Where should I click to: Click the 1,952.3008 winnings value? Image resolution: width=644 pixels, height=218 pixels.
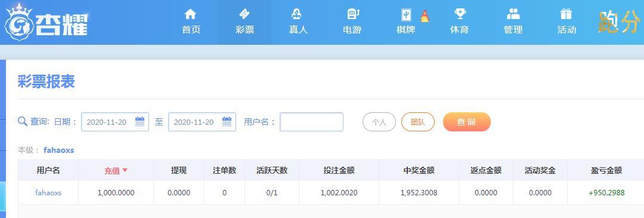(x=419, y=192)
